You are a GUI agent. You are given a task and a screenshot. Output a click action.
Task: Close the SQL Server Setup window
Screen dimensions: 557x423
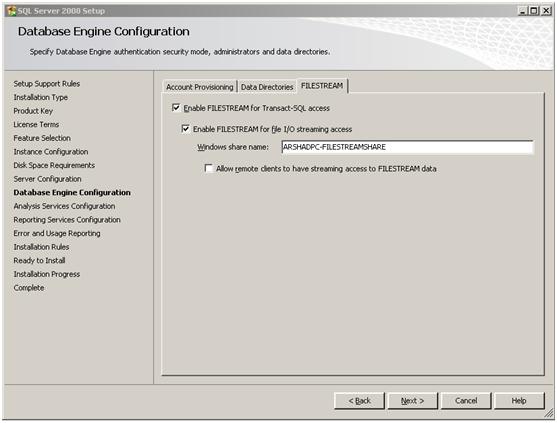tap(546, 11)
